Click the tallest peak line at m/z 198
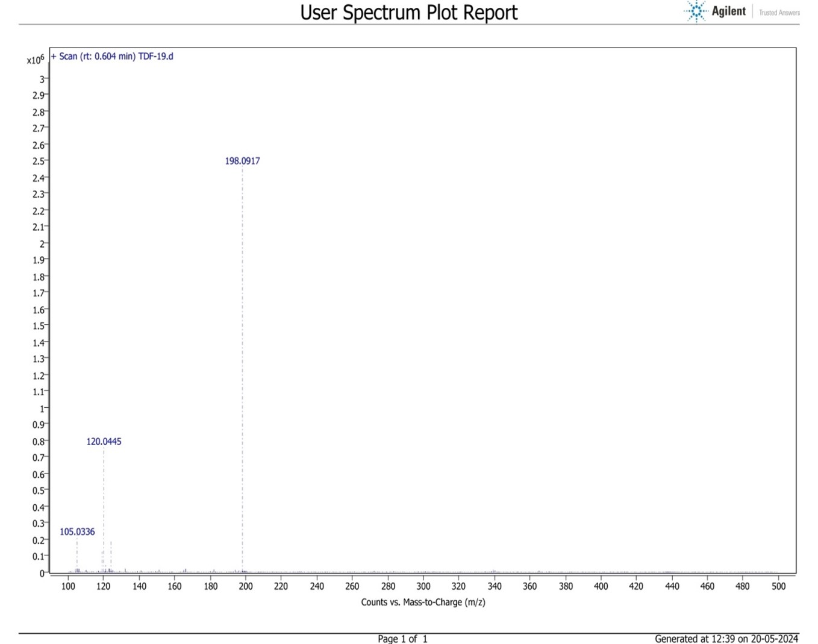 coord(243,361)
